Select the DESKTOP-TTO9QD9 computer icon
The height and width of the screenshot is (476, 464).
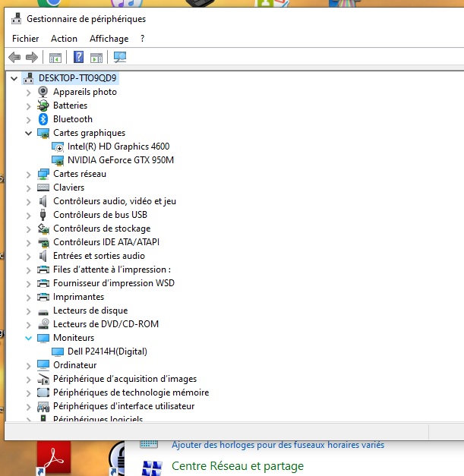pyautogui.click(x=29, y=78)
